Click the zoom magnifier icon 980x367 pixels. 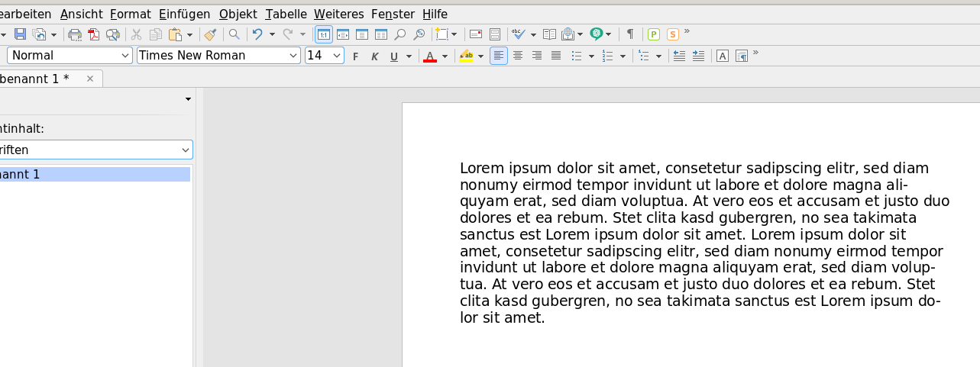pos(399,34)
